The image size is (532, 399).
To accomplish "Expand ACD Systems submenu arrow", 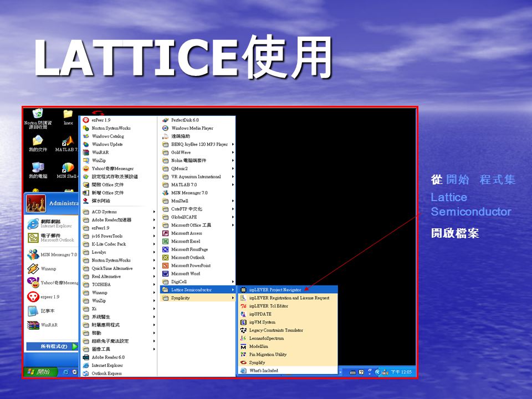I will click(x=154, y=212).
